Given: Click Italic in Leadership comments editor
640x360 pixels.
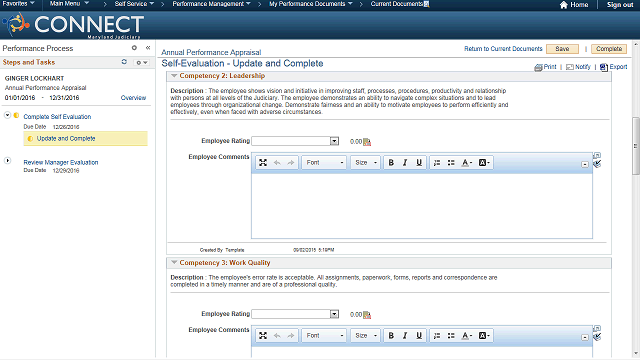Looking at the screenshot, I should 405,162.
